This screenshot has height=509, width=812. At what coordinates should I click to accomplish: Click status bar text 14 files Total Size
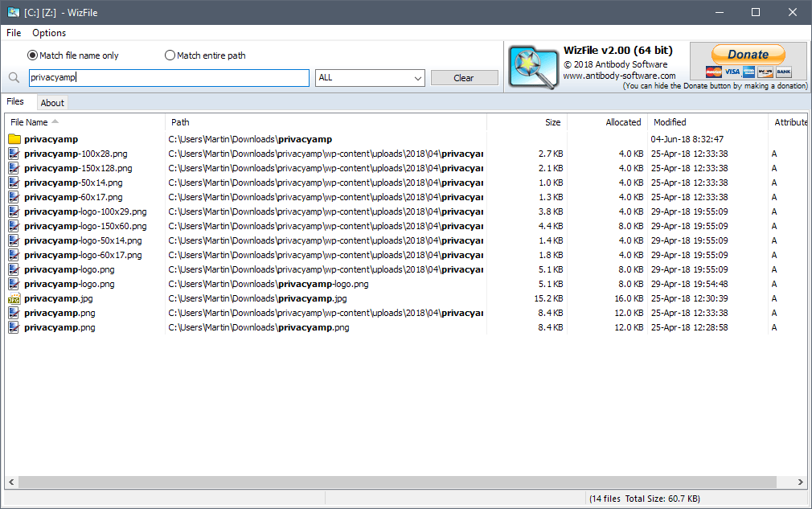tap(645, 499)
